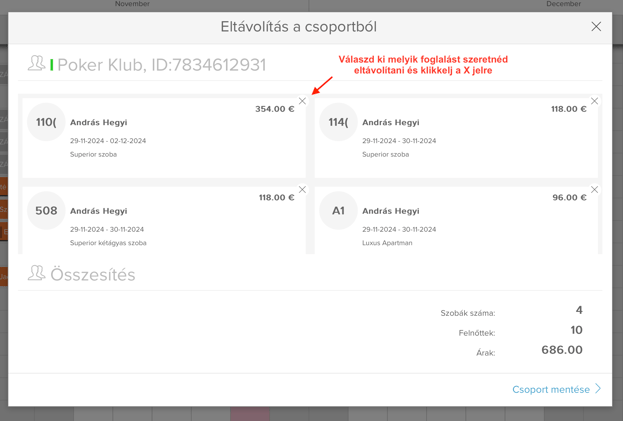Click the green status bar by Poker Klub
The width and height of the screenshot is (623, 421).
(x=52, y=65)
